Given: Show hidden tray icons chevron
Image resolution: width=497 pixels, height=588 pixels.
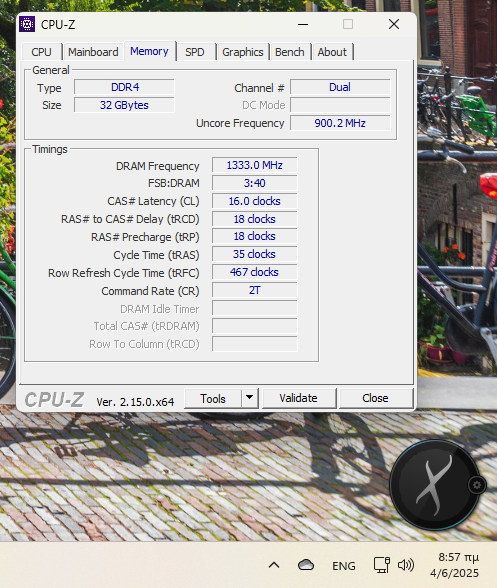Looking at the screenshot, I should pos(274,565).
